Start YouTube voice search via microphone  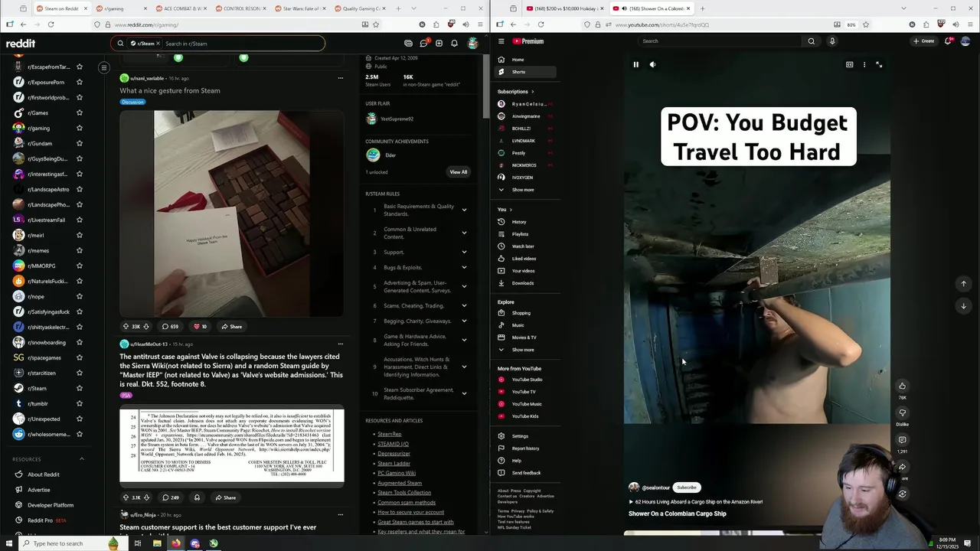832,41
